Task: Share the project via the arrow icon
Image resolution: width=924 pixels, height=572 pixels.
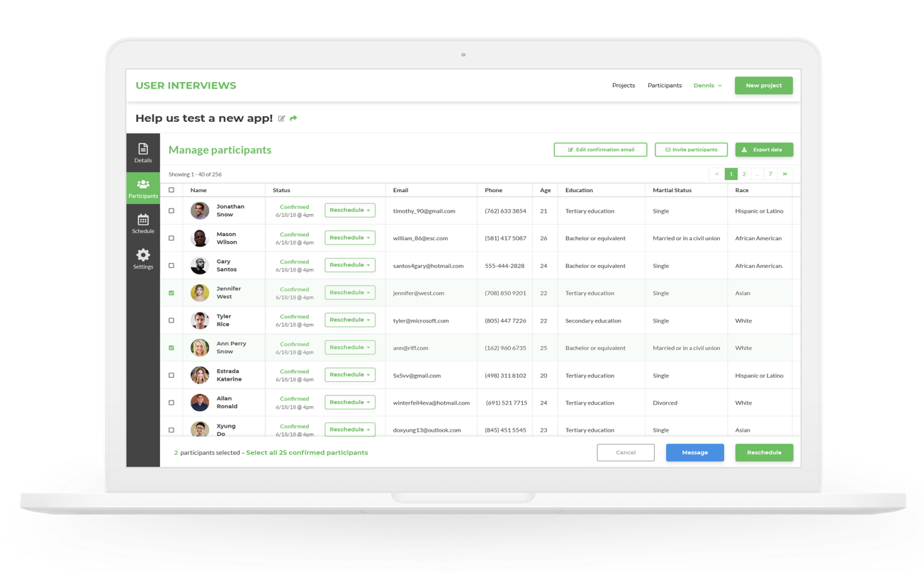Action: pos(293,118)
